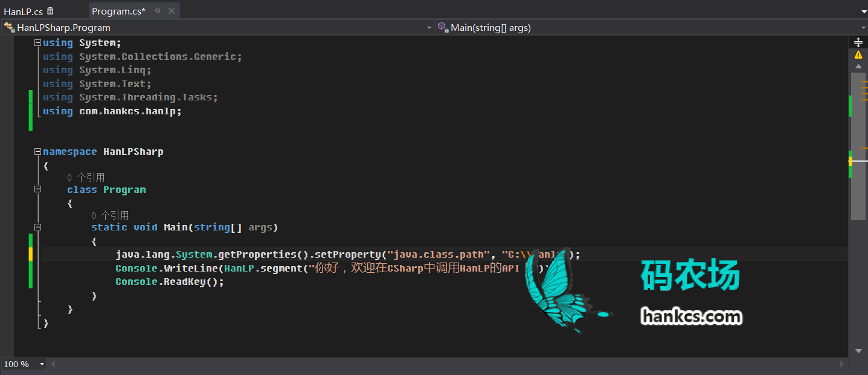Open references link above class Program
The height and width of the screenshot is (375, 868).
86,177
